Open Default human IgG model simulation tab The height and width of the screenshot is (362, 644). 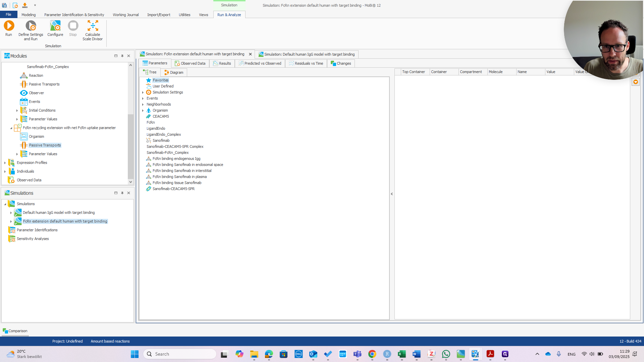[306, 54]
